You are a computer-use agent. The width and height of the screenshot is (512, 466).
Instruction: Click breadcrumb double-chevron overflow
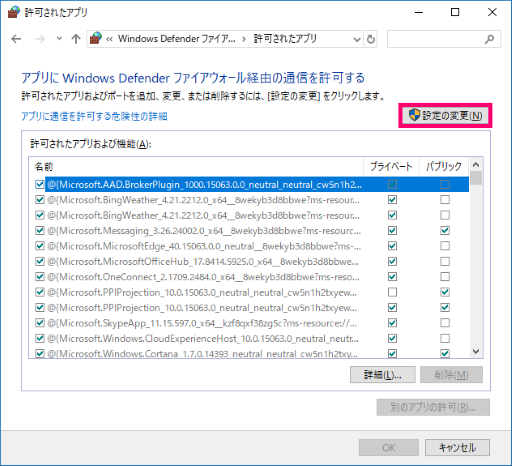point(109,39)
